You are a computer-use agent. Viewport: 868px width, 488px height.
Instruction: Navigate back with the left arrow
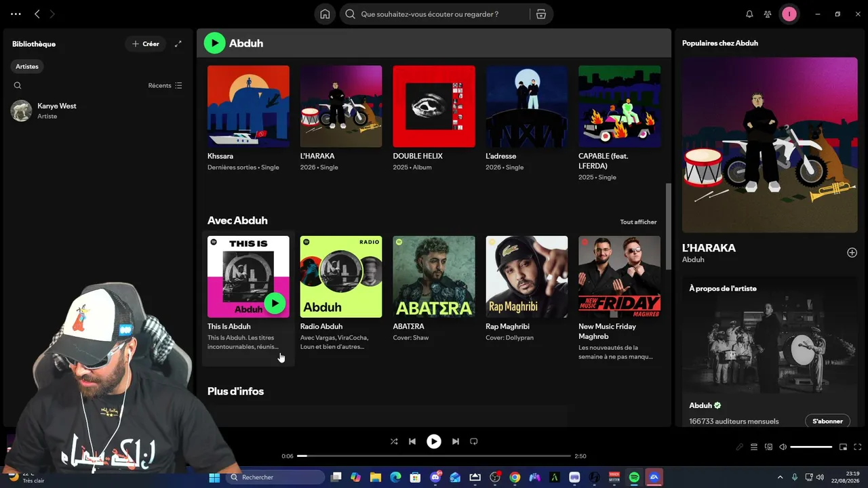coord(37,14)
